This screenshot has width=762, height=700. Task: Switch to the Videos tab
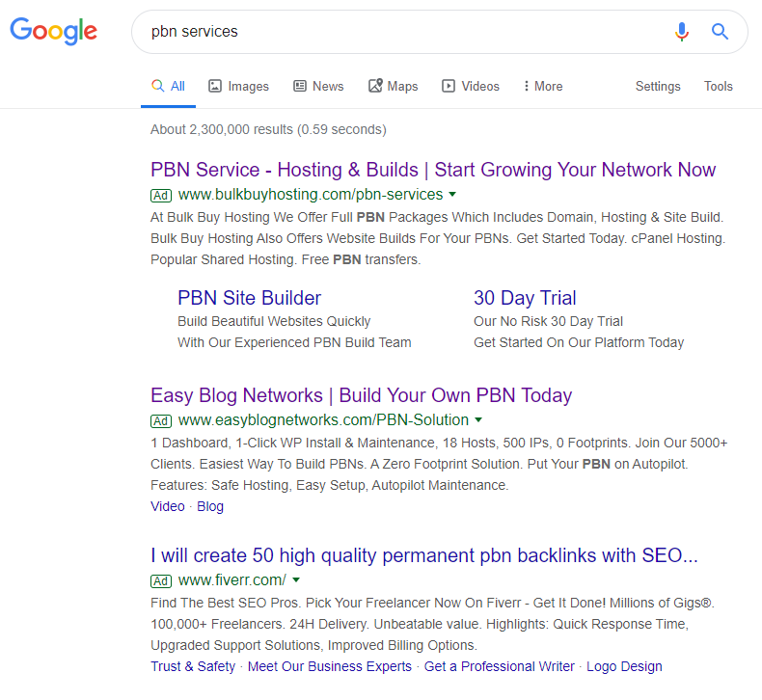[x=471, y=86]
